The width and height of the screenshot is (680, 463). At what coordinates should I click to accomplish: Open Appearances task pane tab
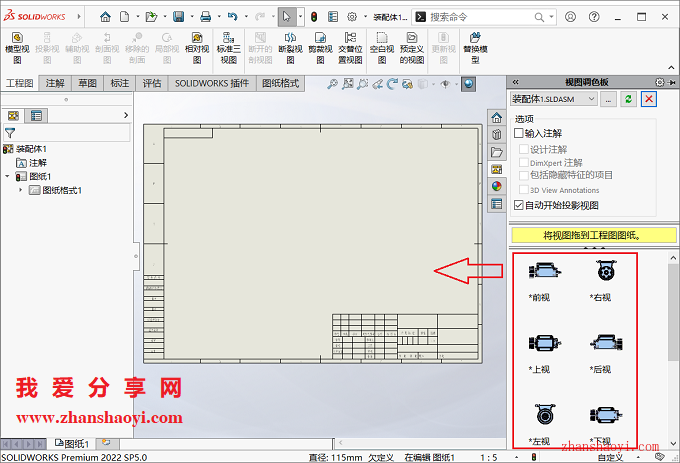(x=497, y=186)
